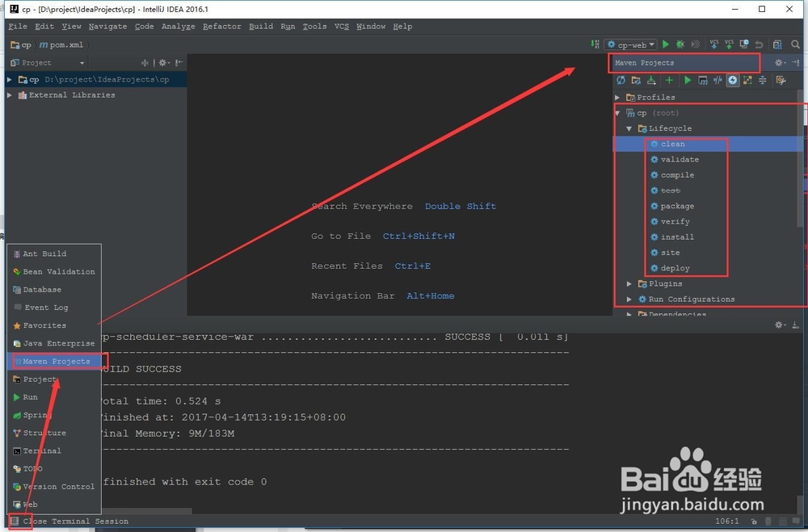
Task: Toggle file read-only lock icon
Action: [754, 522]
